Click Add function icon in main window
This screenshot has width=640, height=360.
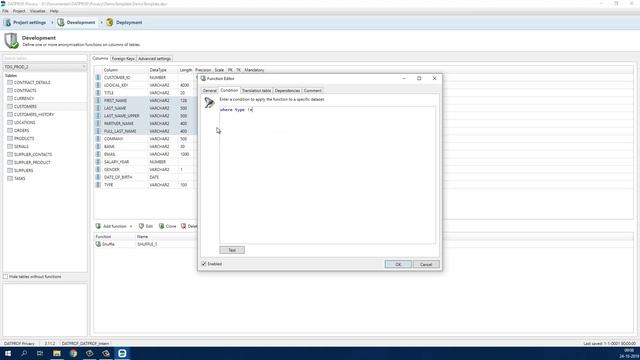(98, 226)
